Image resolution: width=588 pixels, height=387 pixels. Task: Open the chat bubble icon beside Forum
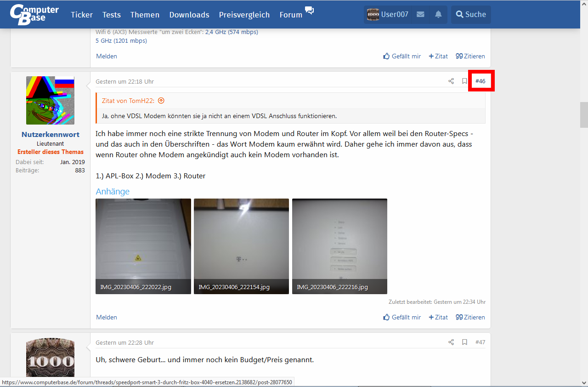310,11
